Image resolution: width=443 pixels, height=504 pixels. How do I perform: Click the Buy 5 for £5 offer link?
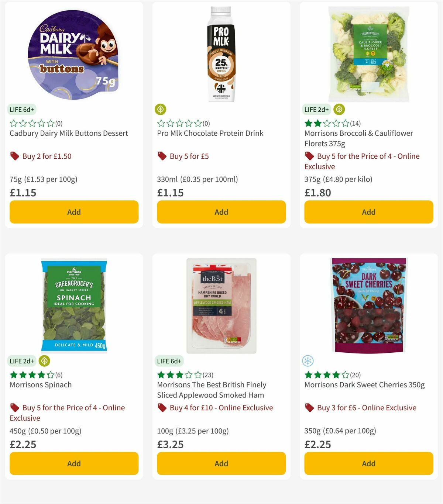(x=189, y=156)
